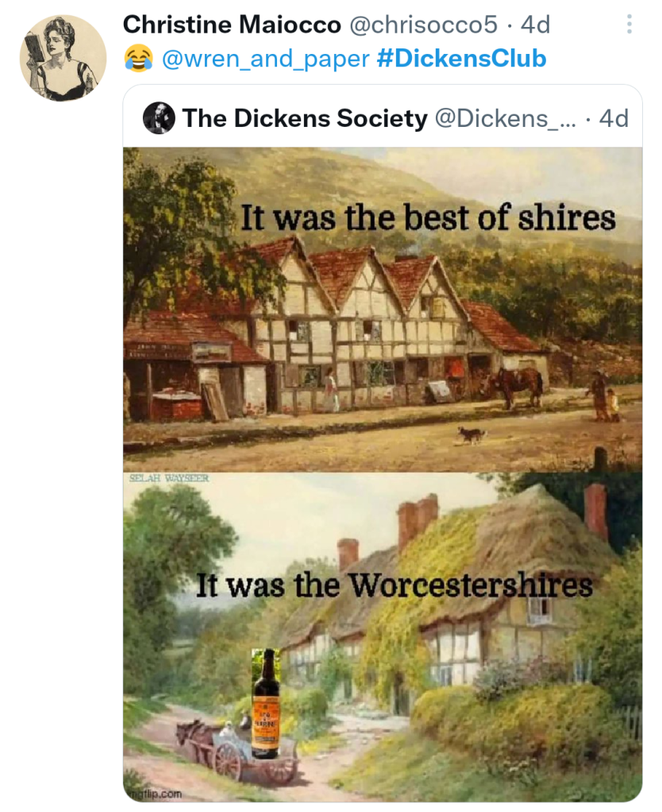Screen dimensions: 662x812
Task: Open the three-dot more options menu
Action: coord(629,25)
